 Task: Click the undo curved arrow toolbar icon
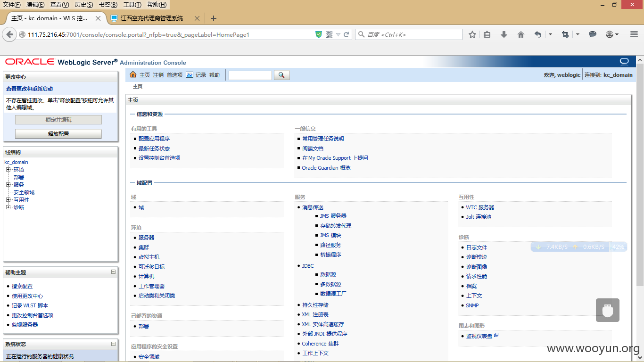pos(538,34)
